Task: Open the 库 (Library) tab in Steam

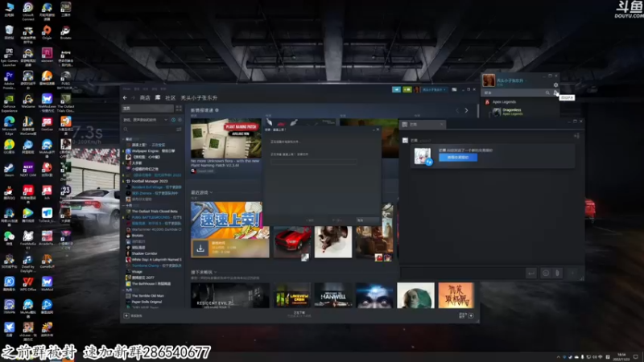Action: [158, 97]
